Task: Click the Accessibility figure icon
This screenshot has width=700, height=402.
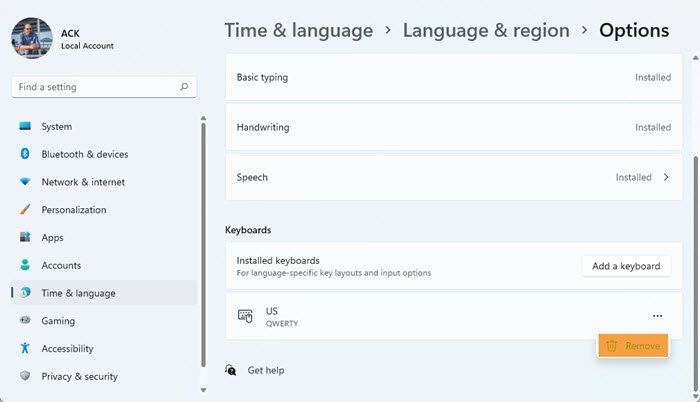Action: 25,349
